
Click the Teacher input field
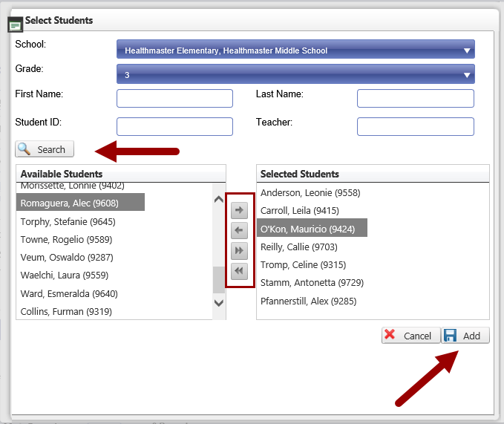(415, 127)
